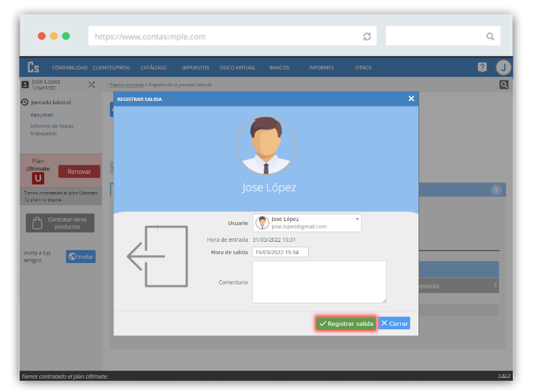533x392 pixels.
Task: Click the browser search magnifier icon
Action: coord(490,36)
